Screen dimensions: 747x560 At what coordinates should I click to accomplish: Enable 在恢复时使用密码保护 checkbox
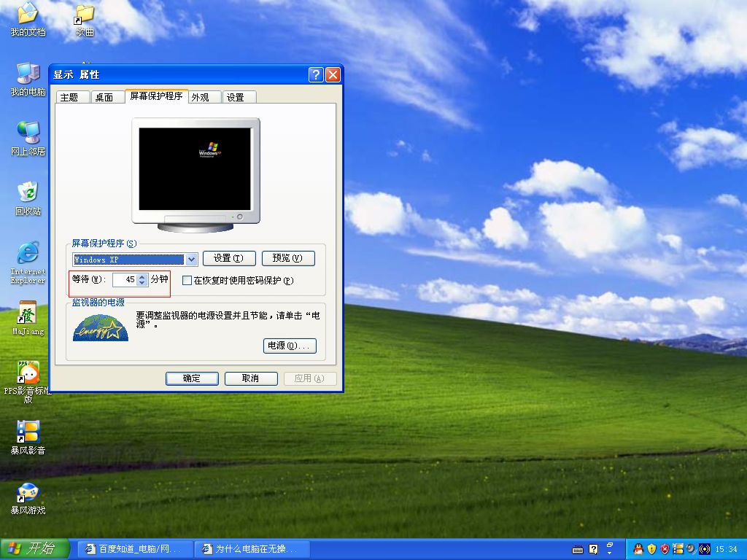tap(187, 281)
